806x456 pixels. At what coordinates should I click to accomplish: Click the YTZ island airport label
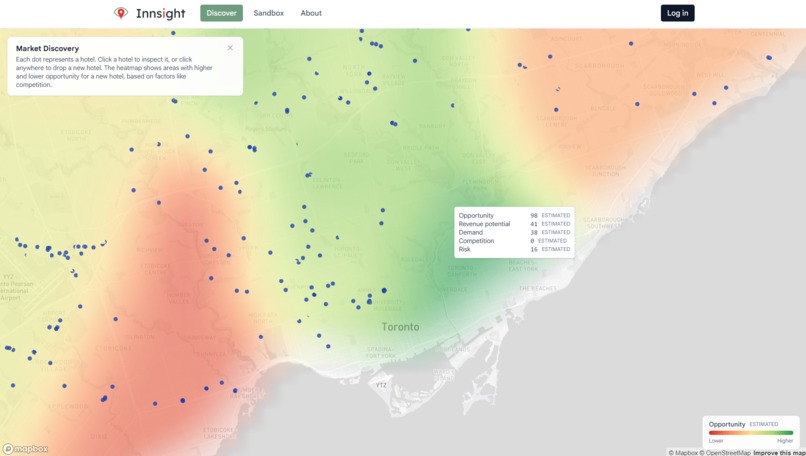click(x=381, y=385)
